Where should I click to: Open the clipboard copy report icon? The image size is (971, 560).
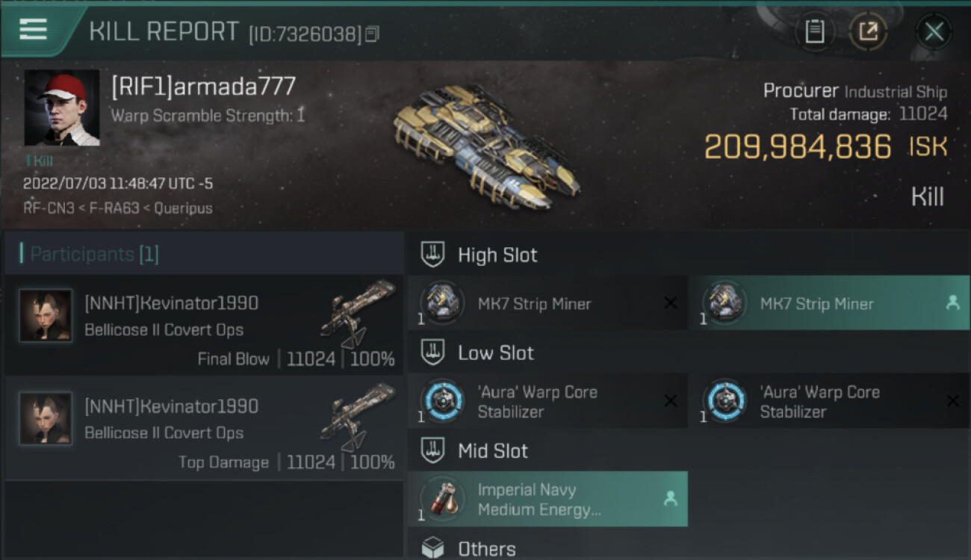click(814, 31)
